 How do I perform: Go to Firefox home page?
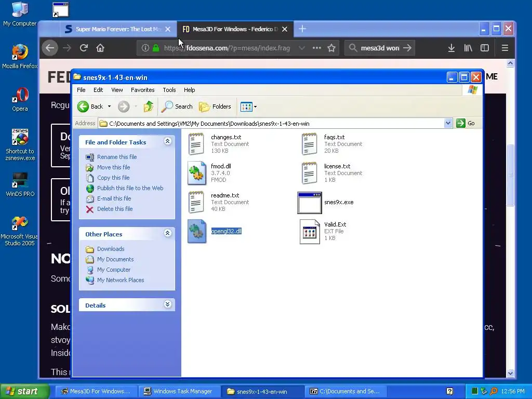coord(100,48)
